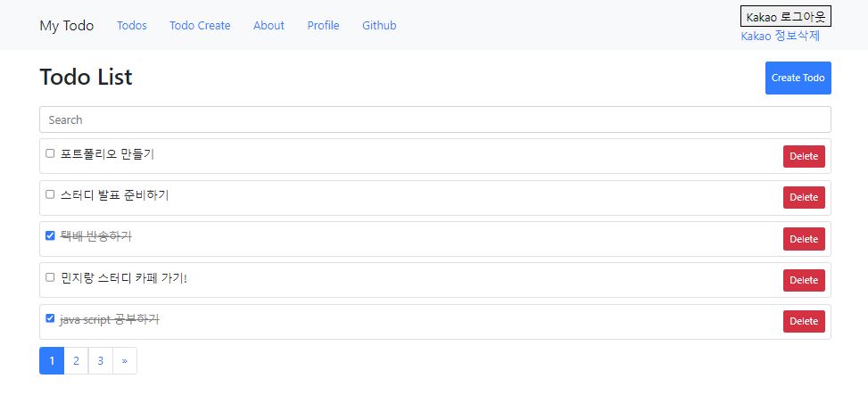Click the Kakao 정보삭제 link
868x420 pixels.
(780, 37)
